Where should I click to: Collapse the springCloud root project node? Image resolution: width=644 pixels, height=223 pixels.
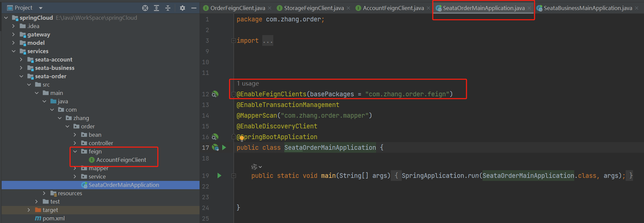tap(6, 18)
